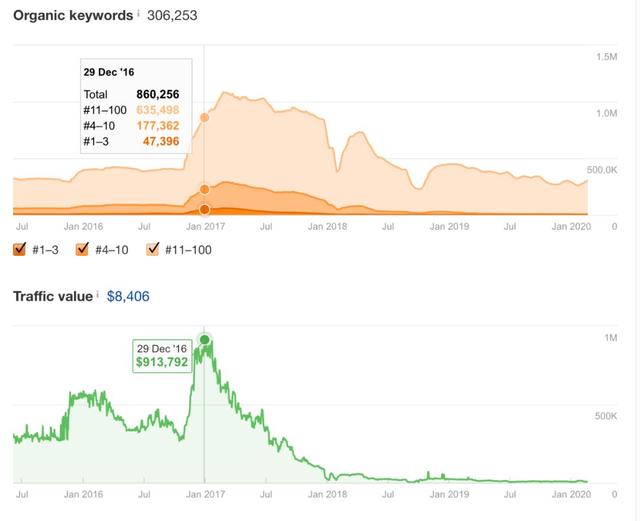Viewport: 640px width, 521px height.
Task: Click the Total 860,256 row in tooltip
Action: click(x=131, y=94)
